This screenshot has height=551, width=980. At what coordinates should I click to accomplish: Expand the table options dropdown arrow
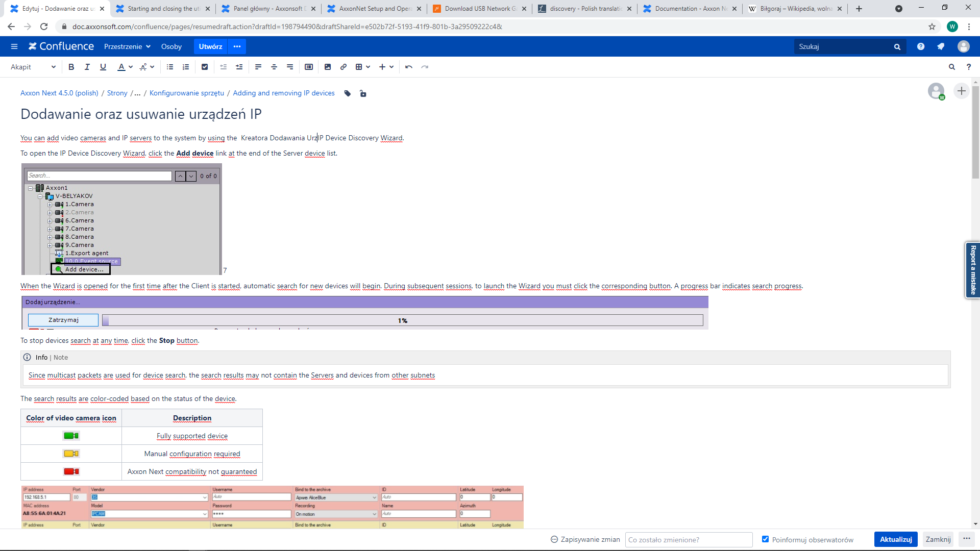point(368,67)
